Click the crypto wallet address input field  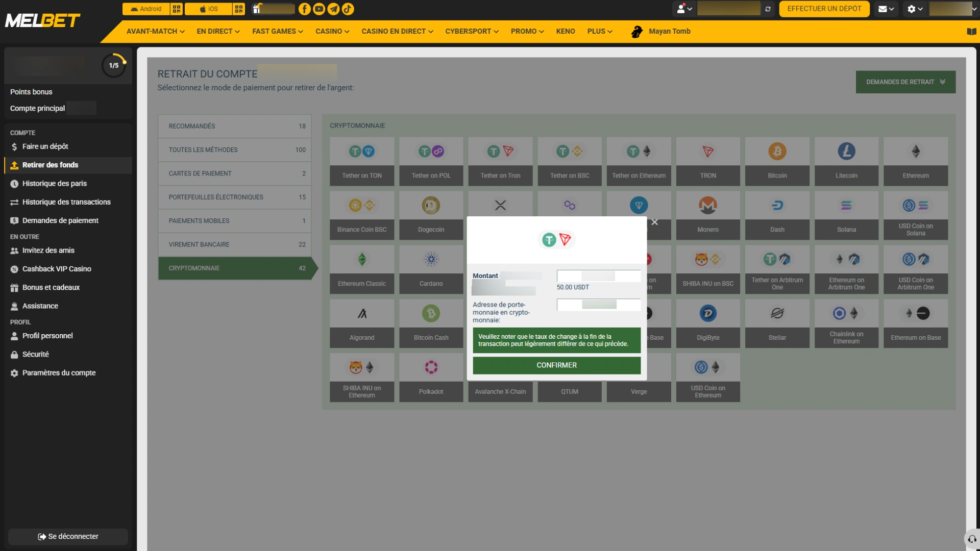[x=598, y=305]
